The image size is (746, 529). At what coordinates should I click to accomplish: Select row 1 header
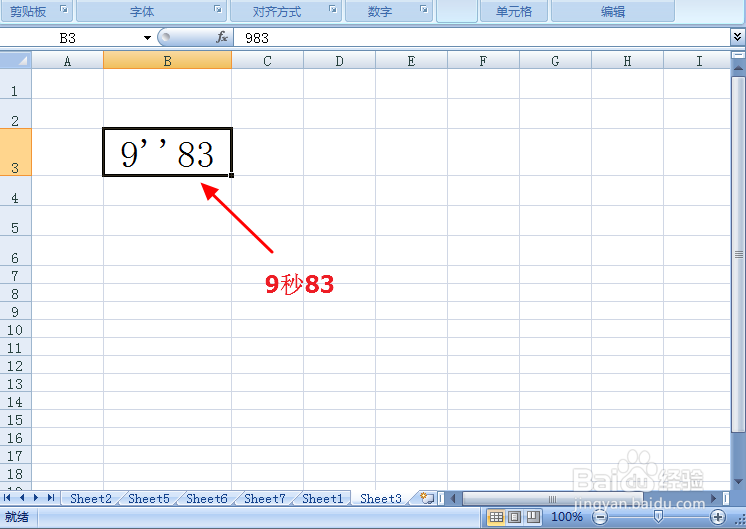tap(15, 84)
